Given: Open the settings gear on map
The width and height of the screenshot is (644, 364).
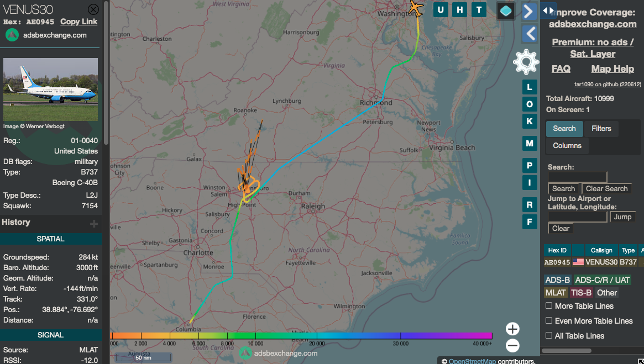Looking at the screenshot, I should pyautogui.click(x=526, y=62).
